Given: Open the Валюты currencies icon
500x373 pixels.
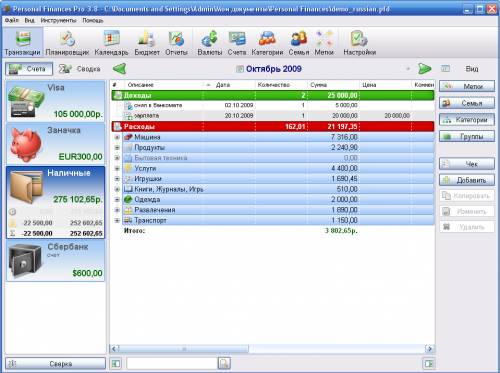Looking at the screenshot, I should tap(210, 43).
